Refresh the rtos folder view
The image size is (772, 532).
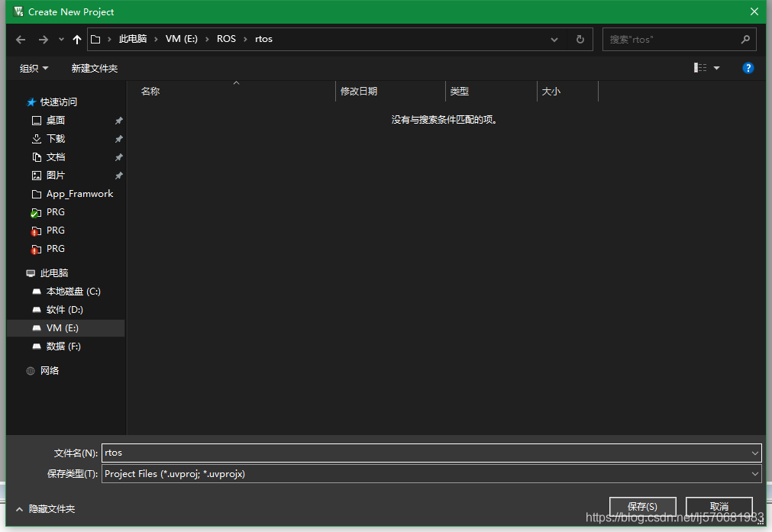(x=580, y=40)
